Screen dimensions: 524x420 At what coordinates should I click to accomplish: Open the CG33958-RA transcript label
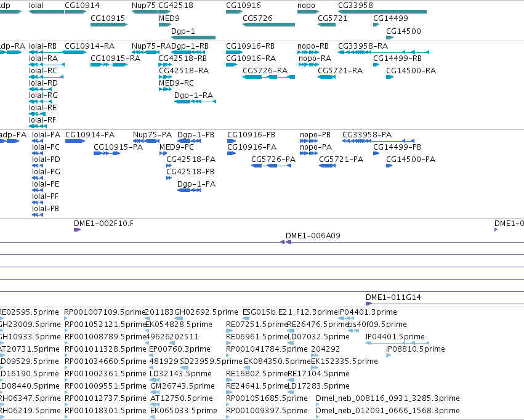pos(363,46)
